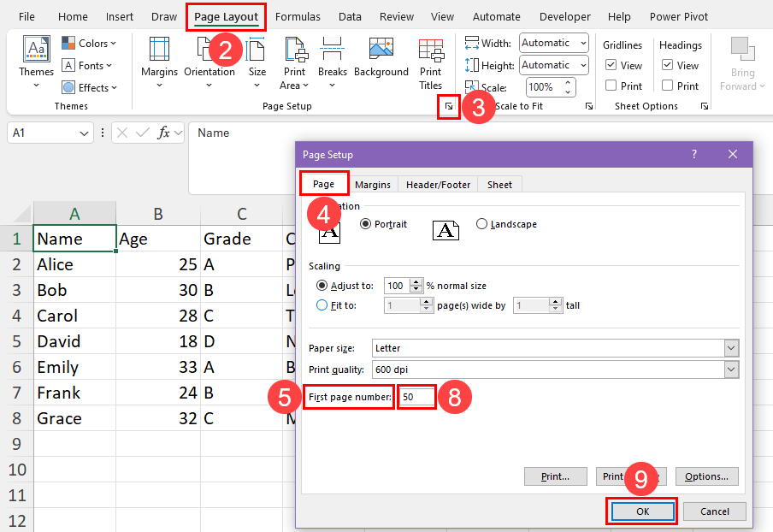Click the OK button
The height and width of the screenshot is (532, 773).
(x=642, y=511)
